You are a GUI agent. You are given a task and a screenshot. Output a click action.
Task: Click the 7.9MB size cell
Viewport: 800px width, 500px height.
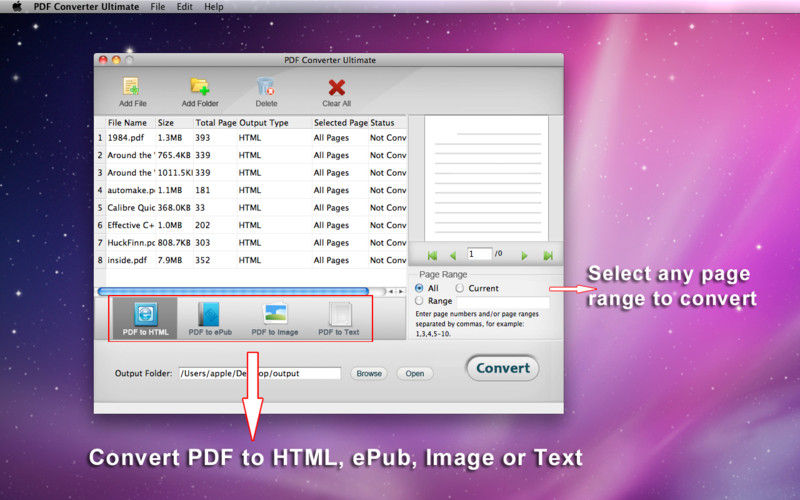[x=170, y=260]
